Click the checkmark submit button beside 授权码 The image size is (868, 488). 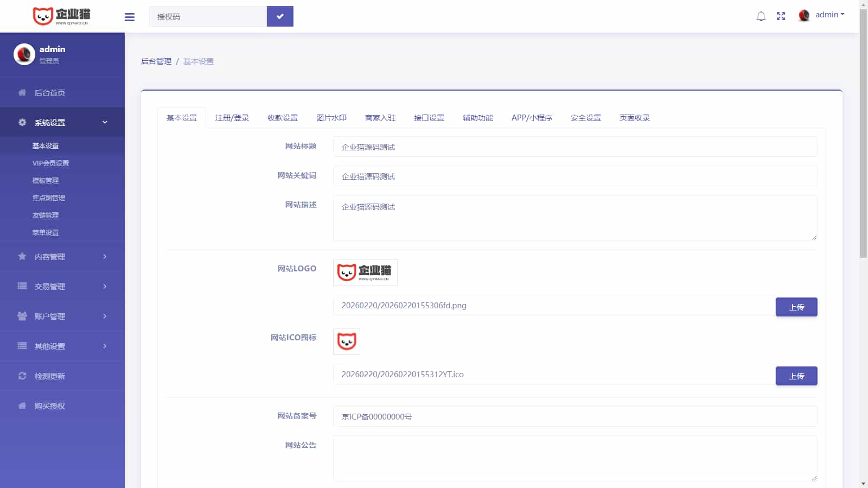tap(280, 16)
